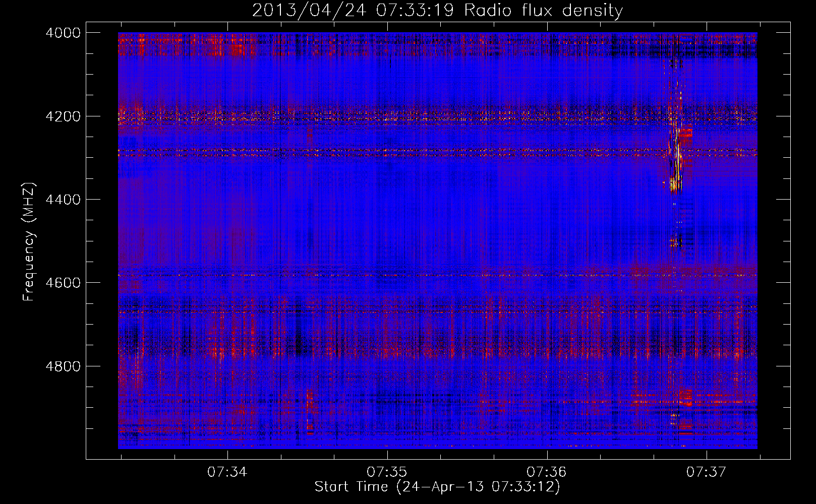Select the 4000 frequency axis label
This screenshot has height=504, width=816.
pos(63,33)
